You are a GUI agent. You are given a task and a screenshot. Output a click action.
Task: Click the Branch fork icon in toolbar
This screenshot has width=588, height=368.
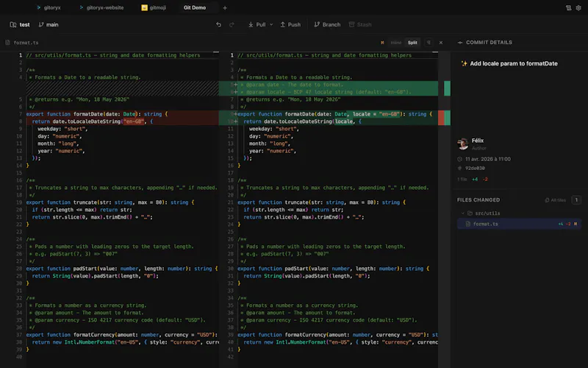pyautogui.click(x=317, y=25)
